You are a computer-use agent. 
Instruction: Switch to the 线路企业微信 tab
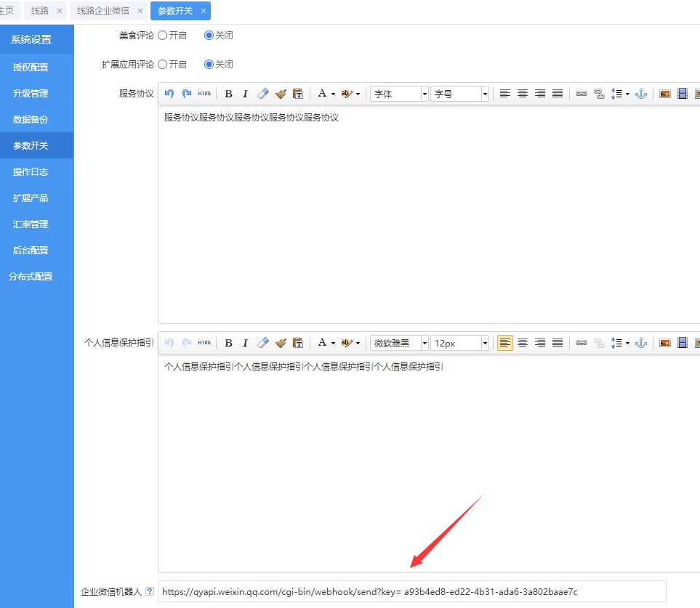104,11
